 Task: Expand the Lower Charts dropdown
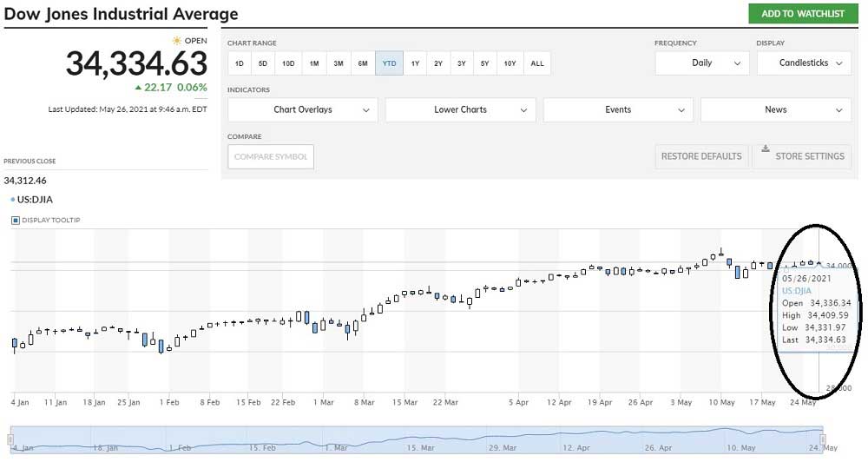[x=461, y=109]
